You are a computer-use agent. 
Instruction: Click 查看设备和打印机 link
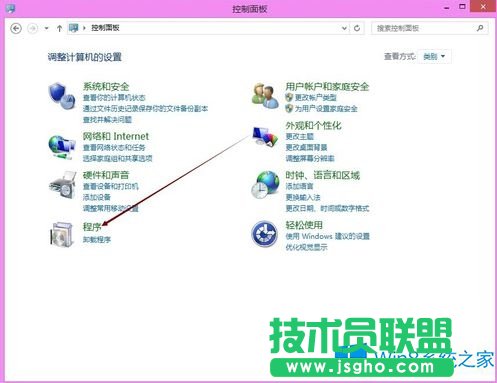click(x=110, y=186)
